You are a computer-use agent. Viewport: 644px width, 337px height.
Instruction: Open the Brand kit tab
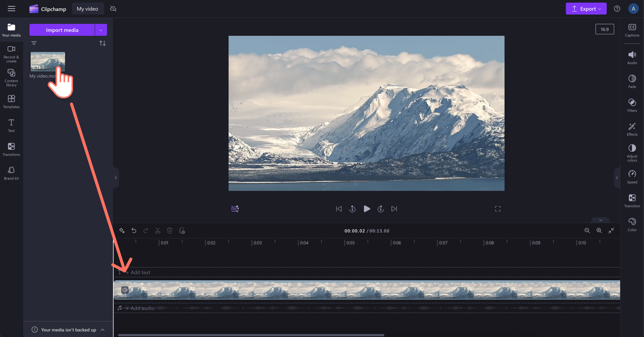pos(11,173)
